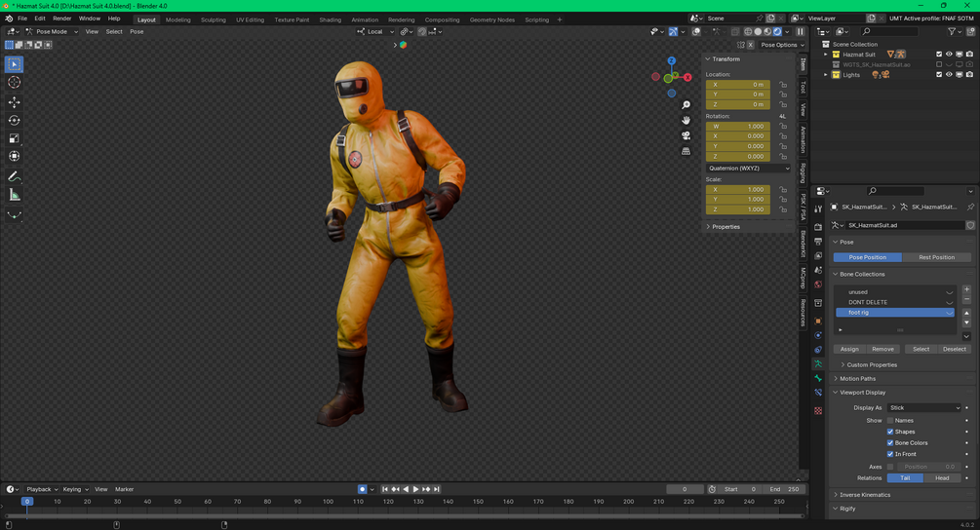Screen dimensions: 980x530
Task: Switch to the Sculpting workspace tab
Action: click(x=213, y=19)
